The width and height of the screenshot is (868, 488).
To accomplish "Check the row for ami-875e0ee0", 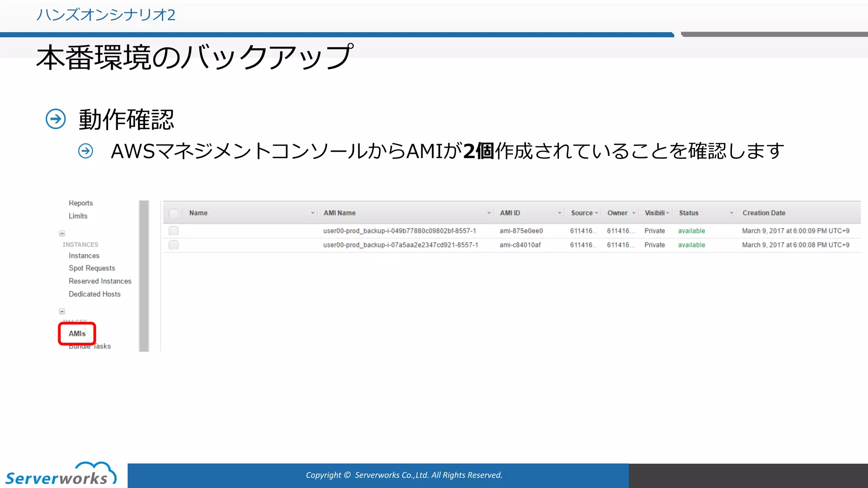I will (173, 231).
